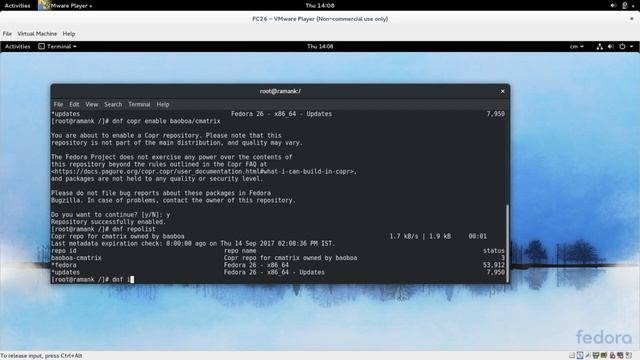Click the guest clock Thu 14:08
Viewport: 640px width, 360px height.
coord(320,47)
